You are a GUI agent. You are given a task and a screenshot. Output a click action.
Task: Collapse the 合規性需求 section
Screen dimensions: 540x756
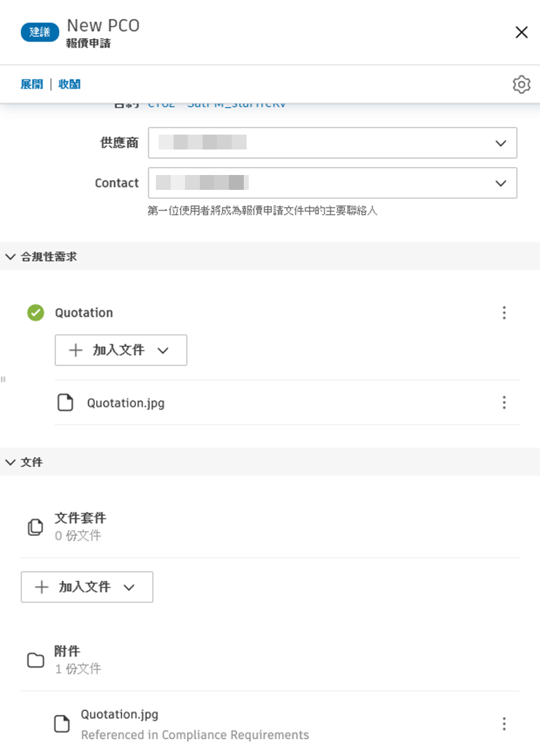[10, 256]
